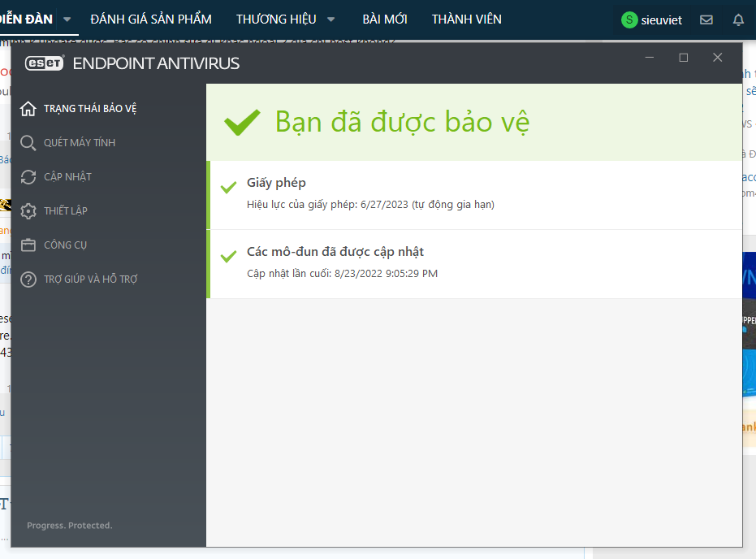Click the refresh icon for Cập nhật

[x=28, y=177]
